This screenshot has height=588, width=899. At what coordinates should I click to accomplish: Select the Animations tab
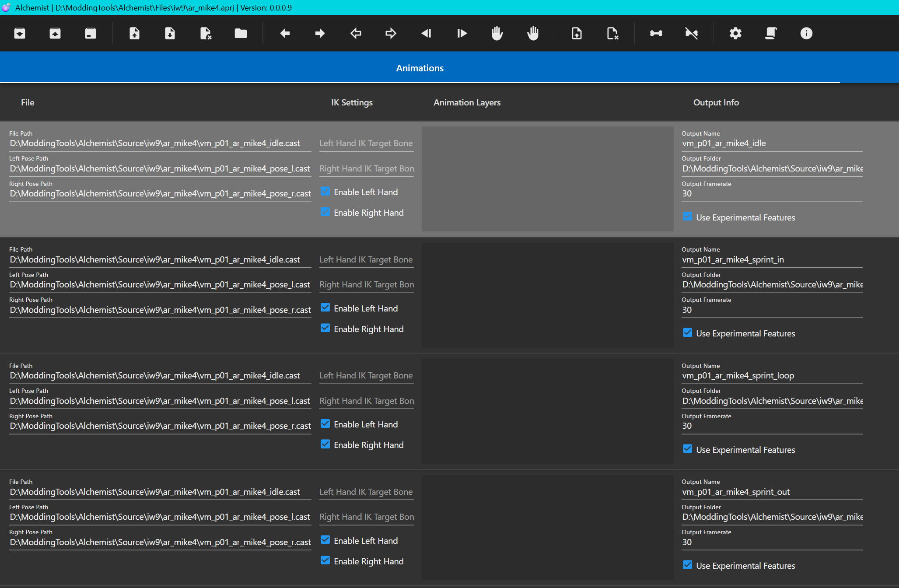point(420,68)
